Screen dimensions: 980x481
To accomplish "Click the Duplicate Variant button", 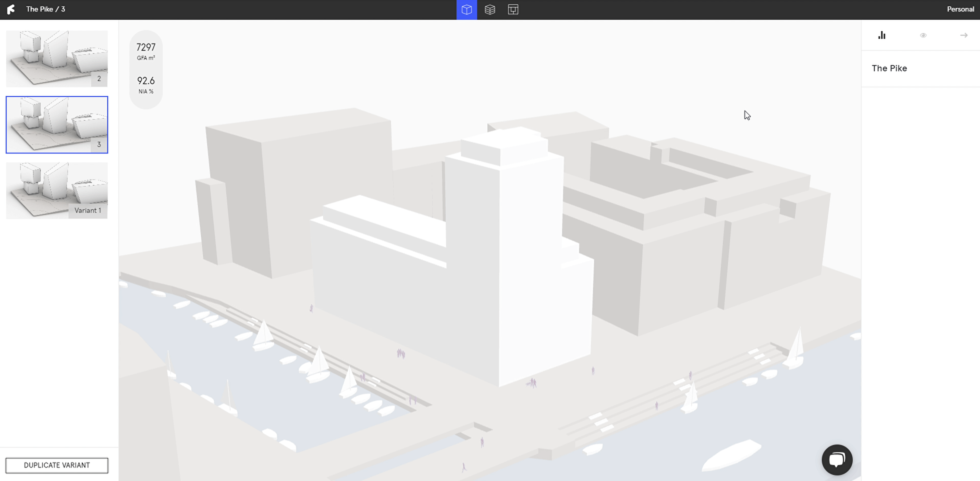I will 57,465.
